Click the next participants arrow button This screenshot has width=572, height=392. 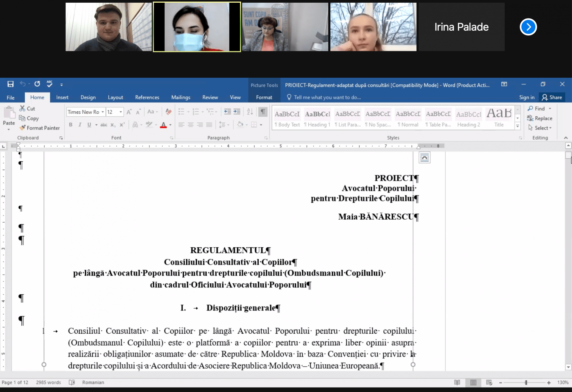tap(528, 27)
